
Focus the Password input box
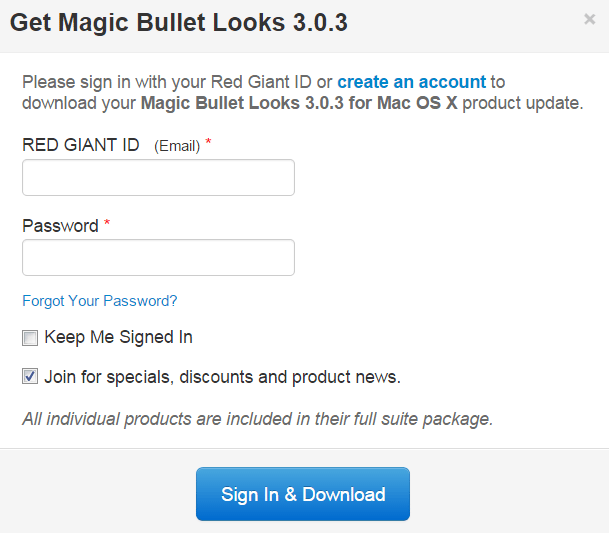[158, 258]
